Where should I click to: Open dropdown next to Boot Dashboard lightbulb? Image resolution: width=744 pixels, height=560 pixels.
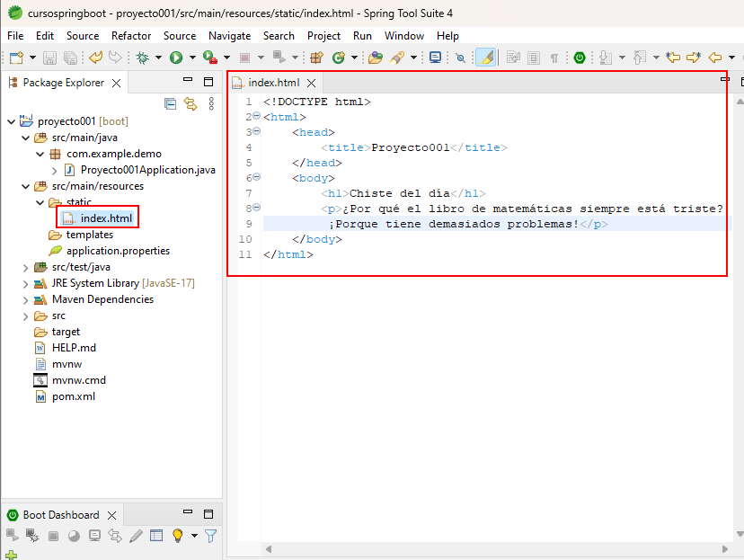pyautogui.click(x=195, y=536)
